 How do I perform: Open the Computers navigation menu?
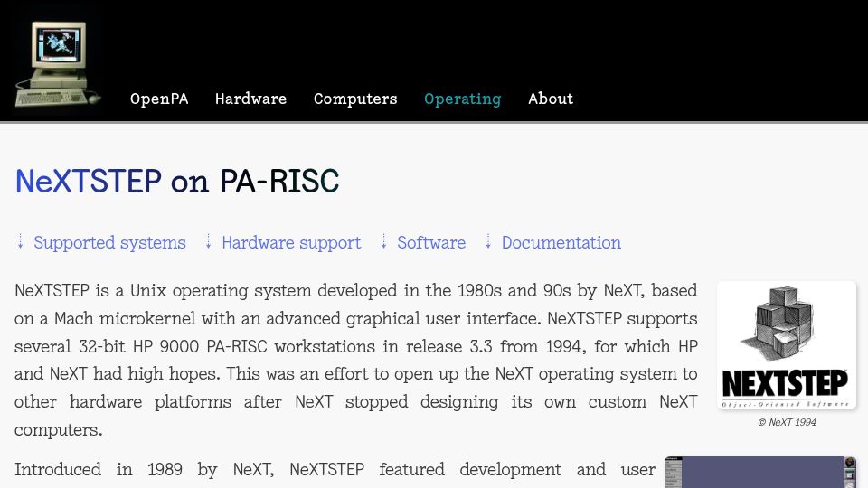[x=355, y=99]
